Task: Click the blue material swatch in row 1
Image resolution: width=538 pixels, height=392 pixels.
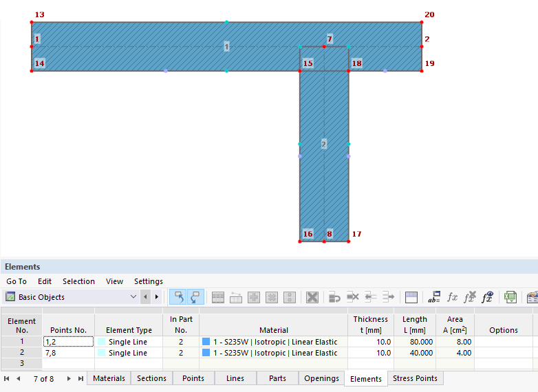Action: (206, 342)
